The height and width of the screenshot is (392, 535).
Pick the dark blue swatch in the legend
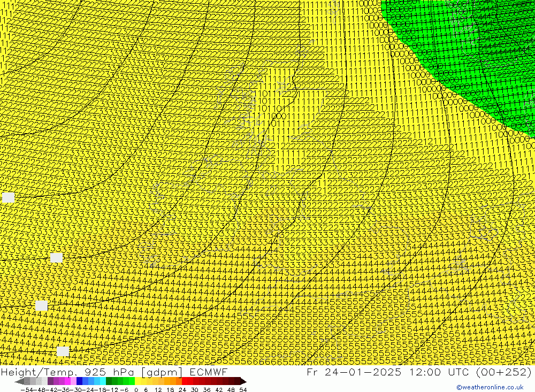79,381
